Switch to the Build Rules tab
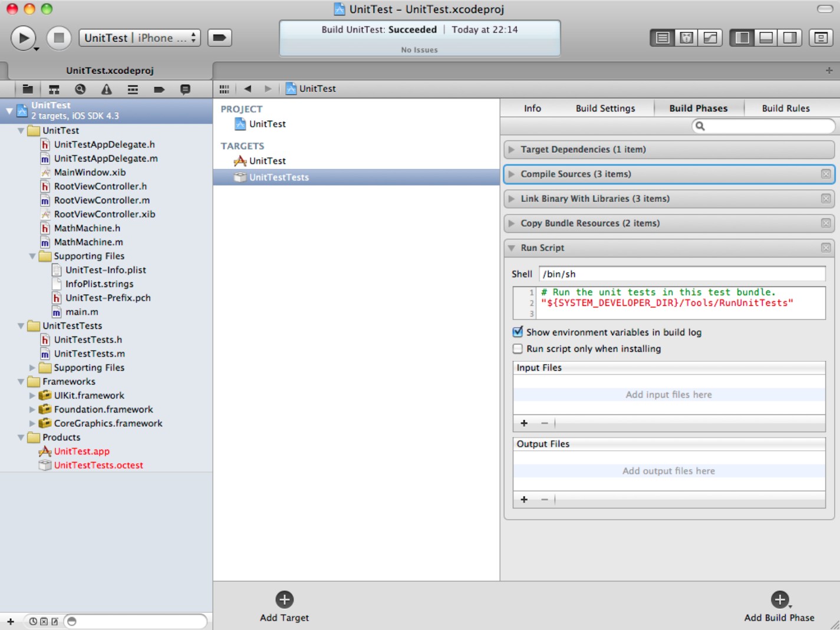This screenshot has width=840, height=630. (x=786, y=108)
